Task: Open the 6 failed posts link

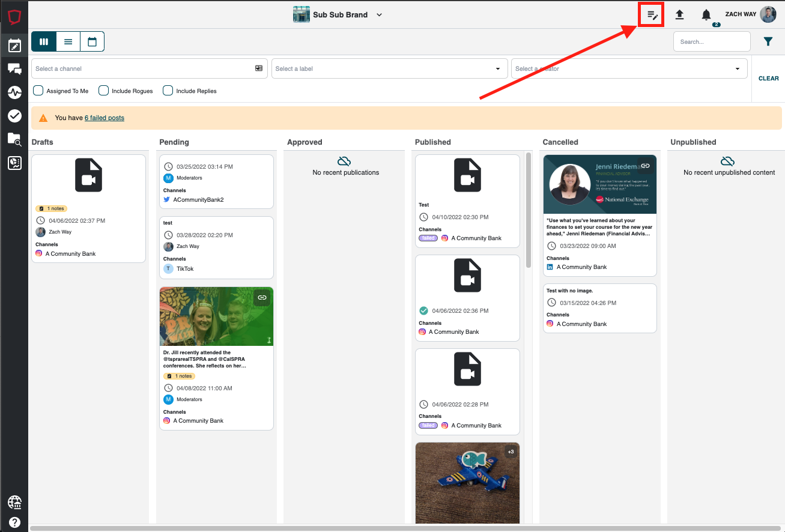Action: [105, 118]
